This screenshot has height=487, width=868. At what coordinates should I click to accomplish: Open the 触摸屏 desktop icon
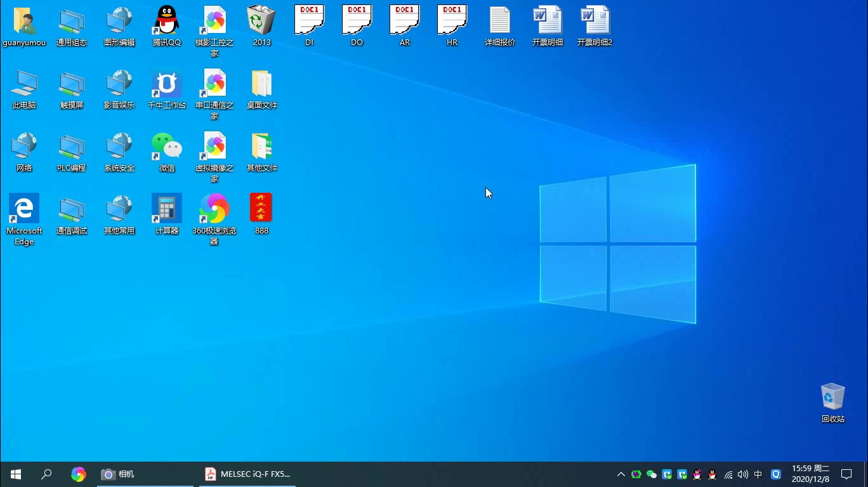pos(72,89)
